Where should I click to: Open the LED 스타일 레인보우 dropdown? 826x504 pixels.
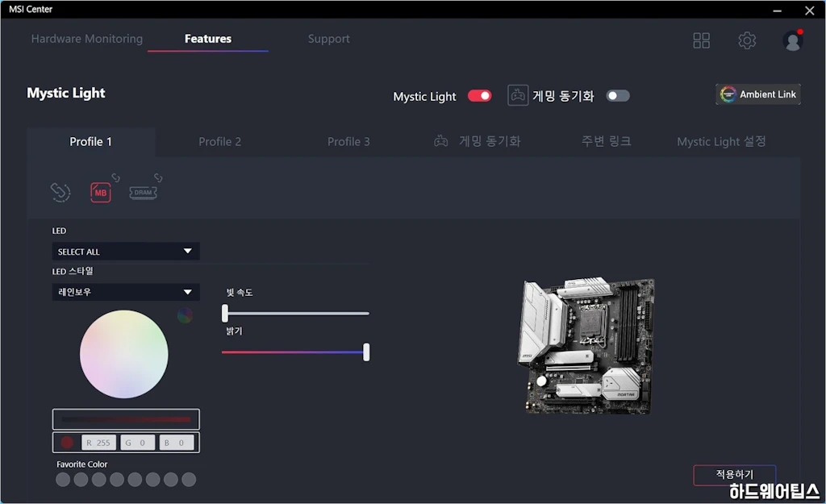pyautogui.click(x=125, y=292)
